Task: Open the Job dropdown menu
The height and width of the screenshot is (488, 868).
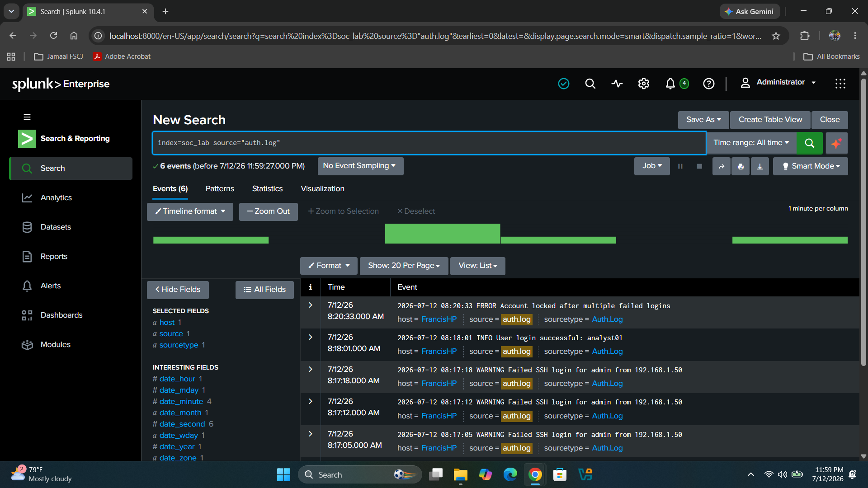Action: point(652,166)
